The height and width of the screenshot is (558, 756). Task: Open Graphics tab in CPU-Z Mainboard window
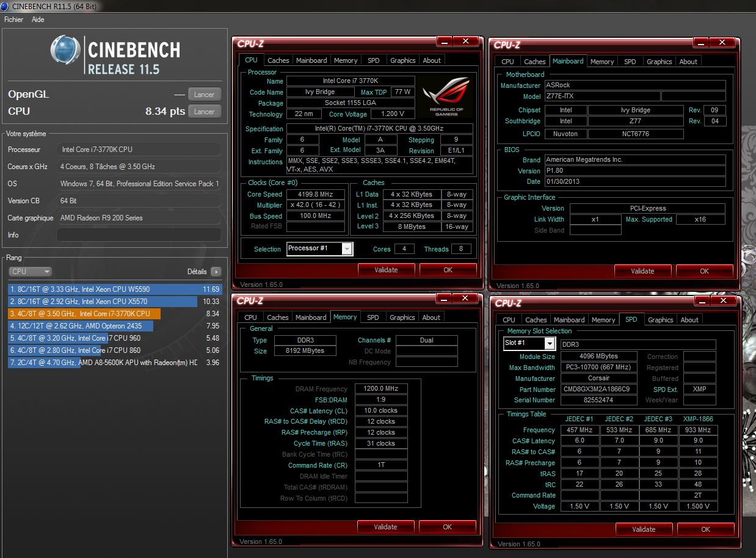click(659, 62)
